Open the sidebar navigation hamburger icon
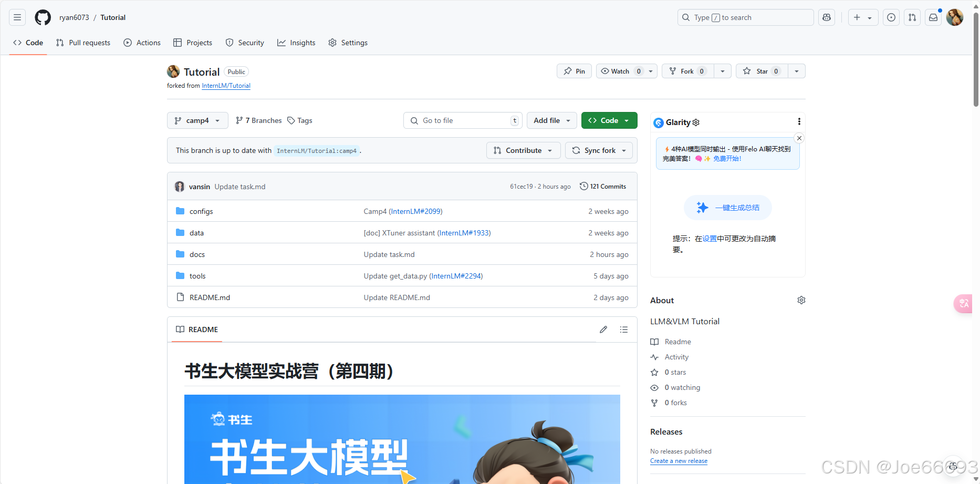 tap(17, 17)
